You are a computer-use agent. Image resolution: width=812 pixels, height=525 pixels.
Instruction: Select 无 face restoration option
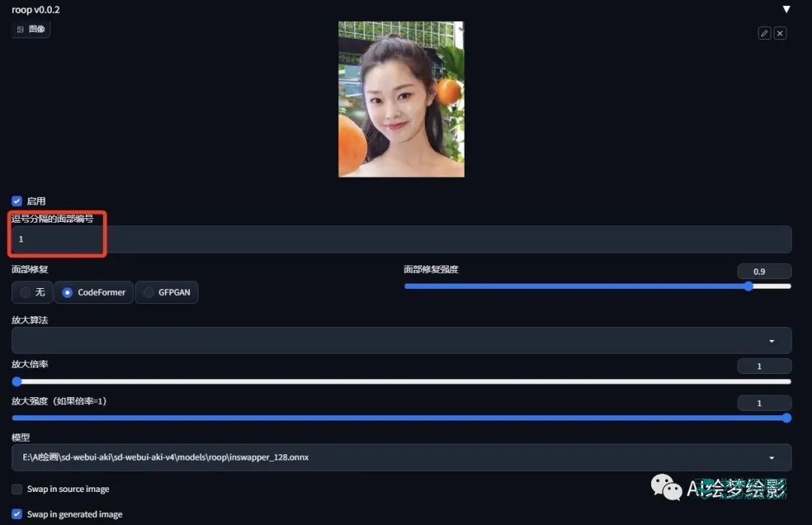(x=32, y=293)
